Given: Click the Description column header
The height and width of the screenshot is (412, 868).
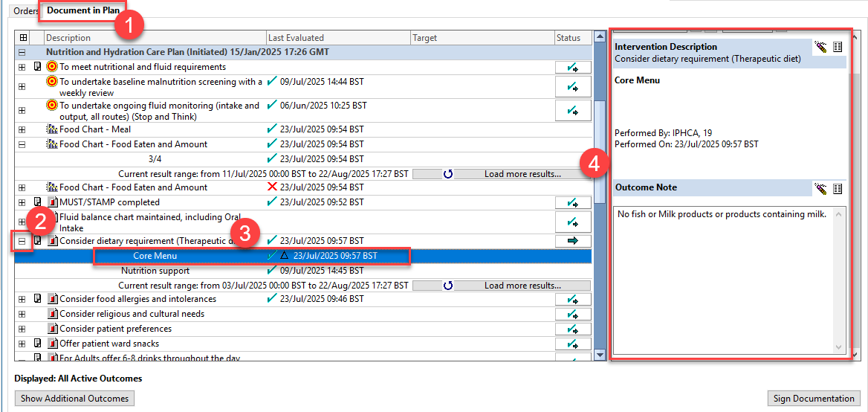Looking at the screenshot, I should (155, 38).
